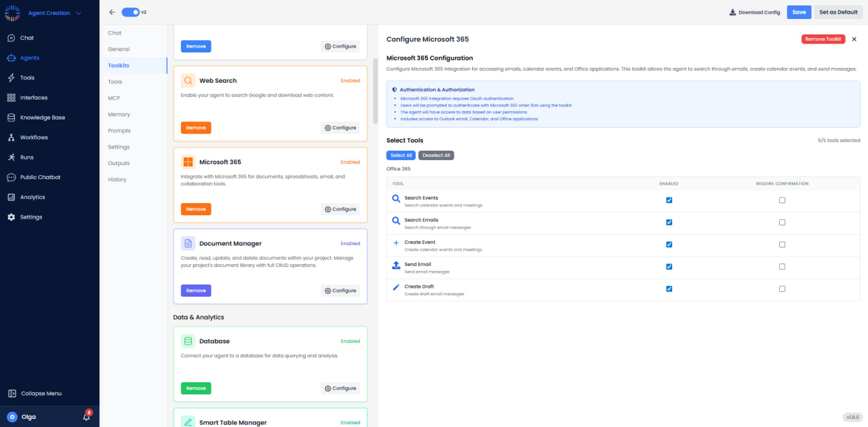Click the Deselect All button
This screenshot has height=427, width=868.
click(x=436, y=155)
